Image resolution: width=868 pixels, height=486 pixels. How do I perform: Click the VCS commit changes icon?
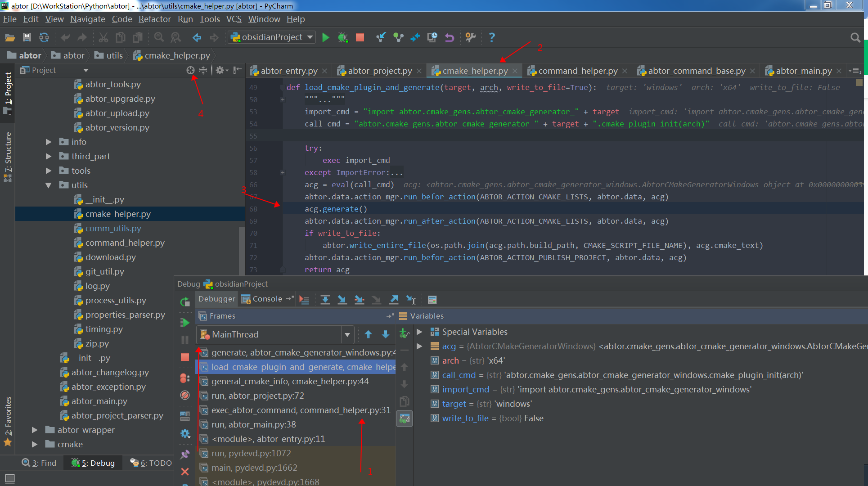pos(398,37)
